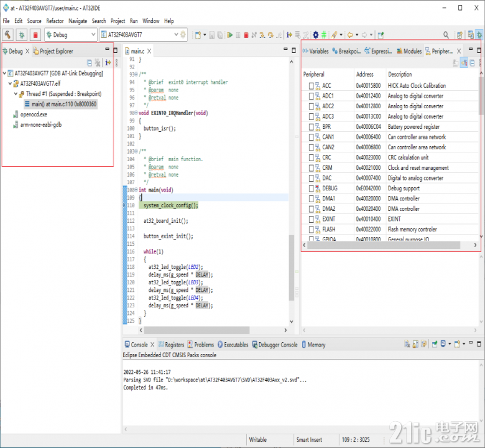Collapse the Thread #1 tree node
This screenshot has width=485, height=448.
coord(16,94)
